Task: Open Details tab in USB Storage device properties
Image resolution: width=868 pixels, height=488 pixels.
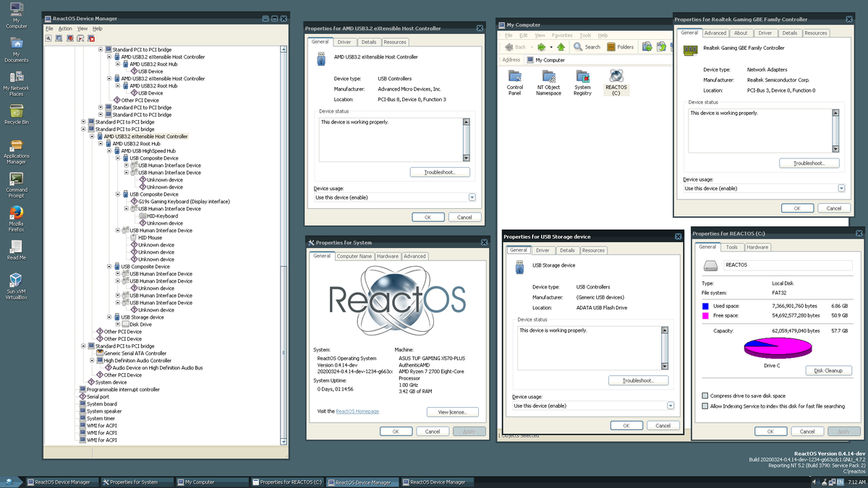Action: click(x=567, y=250)
